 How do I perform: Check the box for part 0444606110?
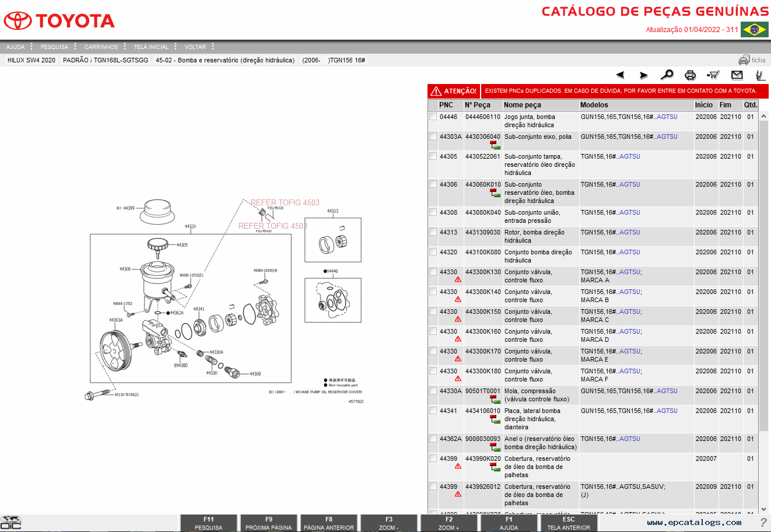point(433,117)
